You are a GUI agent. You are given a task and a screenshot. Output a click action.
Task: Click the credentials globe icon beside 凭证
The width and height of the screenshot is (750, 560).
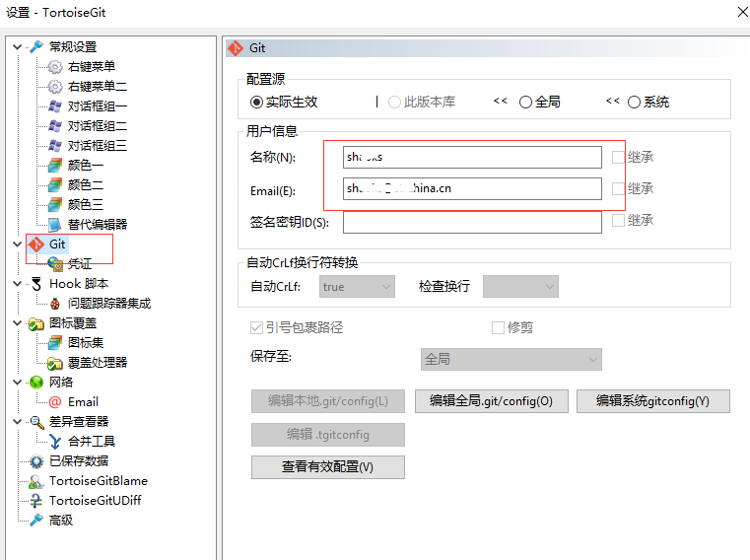pyautogui.click(x=55, y=263)
